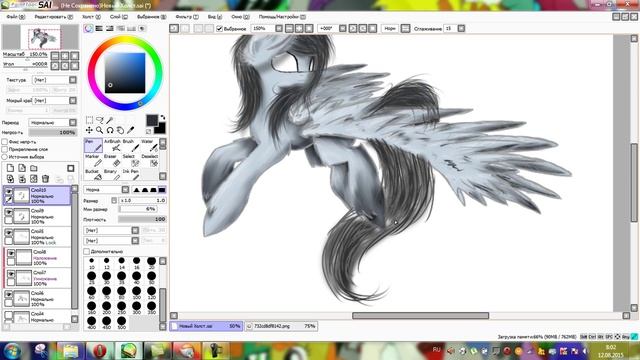640x360 pixels.
Task: Enable the Дополнительно checkbox
Action: (87, 251)
